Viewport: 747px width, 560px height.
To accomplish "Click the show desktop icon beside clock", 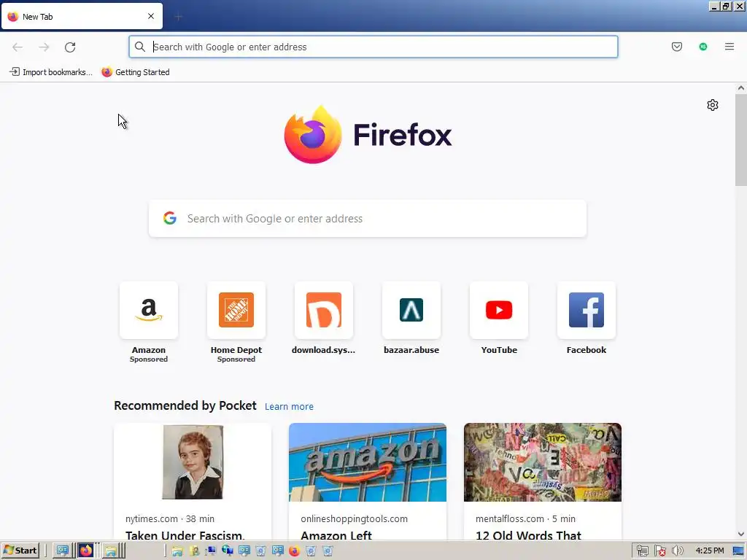I will point(738,551).
